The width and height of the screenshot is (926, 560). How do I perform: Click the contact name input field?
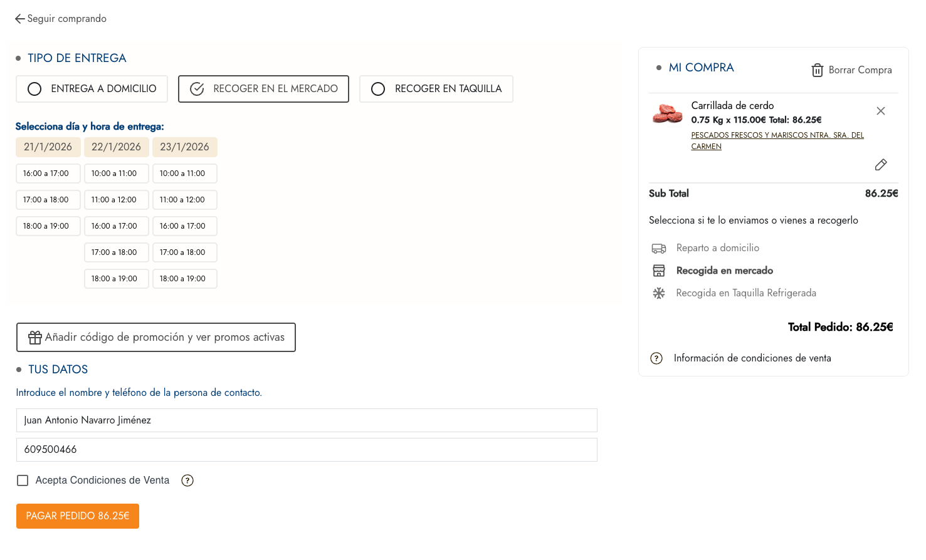[x=307, y=420]
